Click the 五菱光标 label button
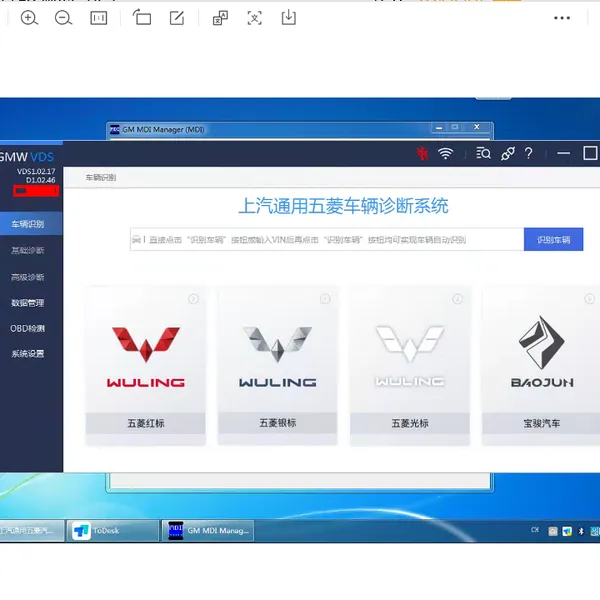 click(x=410, y=423)
